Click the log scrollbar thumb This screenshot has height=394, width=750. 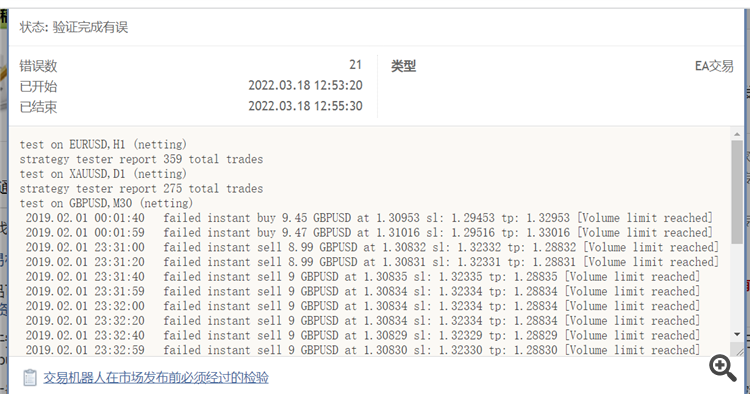[x=737, y=192]
